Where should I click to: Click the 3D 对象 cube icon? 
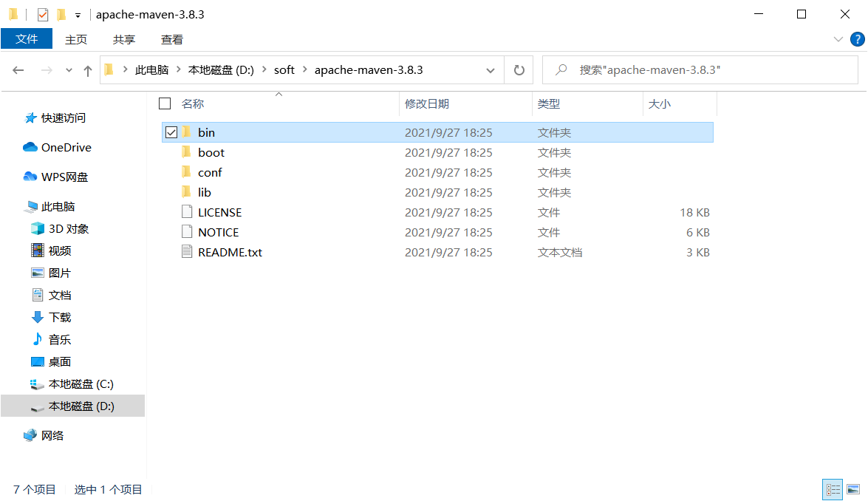tap(38, 228)
